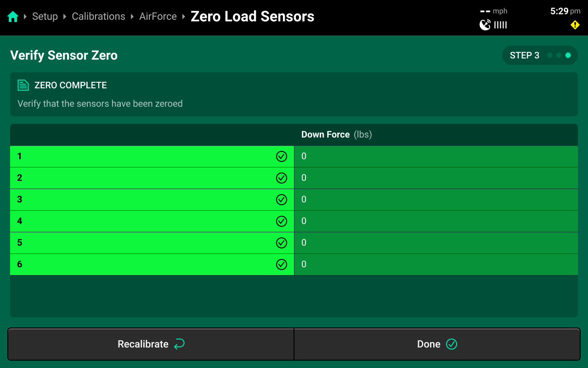Click the Recalibrate loop arrow icon
588x368 pixels.
[x=179, y=344]
